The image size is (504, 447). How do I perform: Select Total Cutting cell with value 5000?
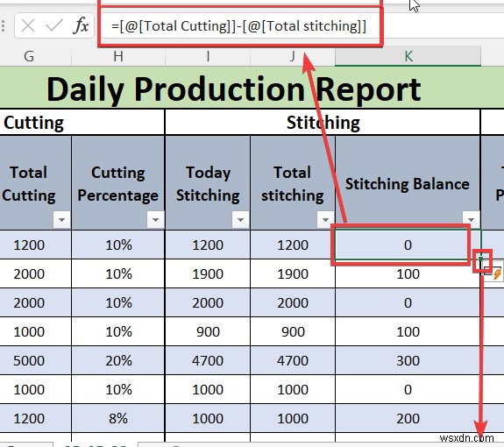29,360
